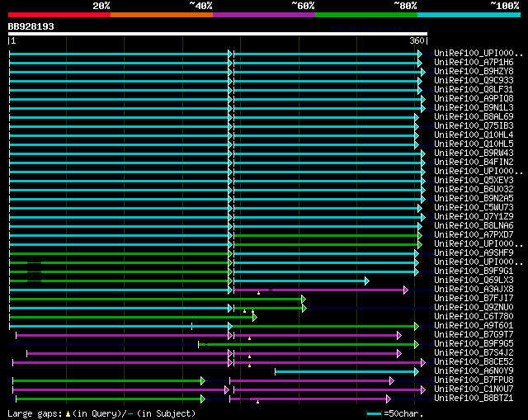Click hit name UniRef100_C5WU73
Screen dimensions: 528x420
[x=474, y=208]
